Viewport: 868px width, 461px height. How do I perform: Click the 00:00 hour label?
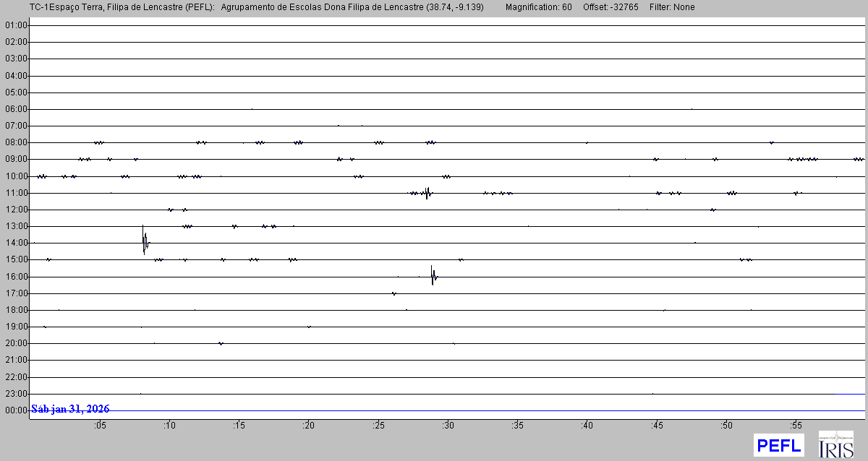(x=16, y=410)
